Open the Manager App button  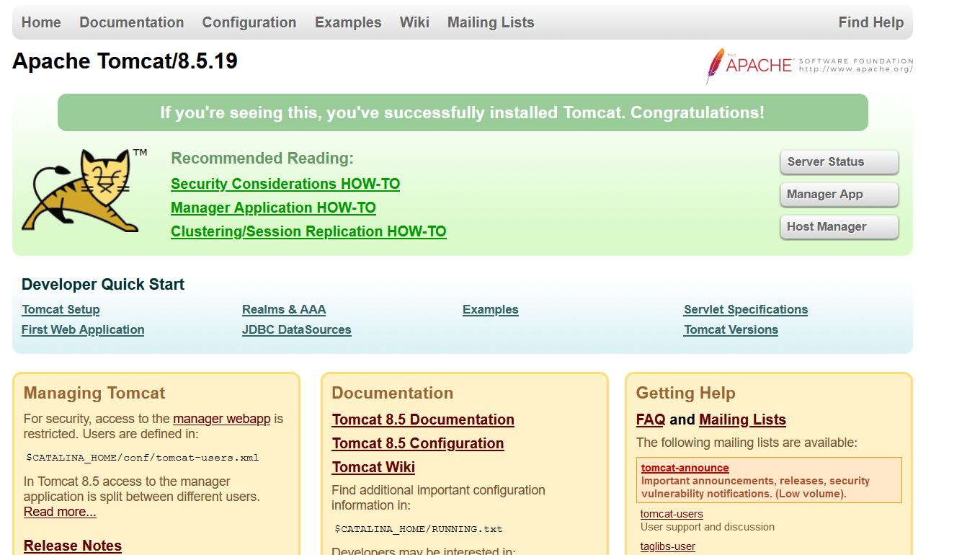(839, 195)
